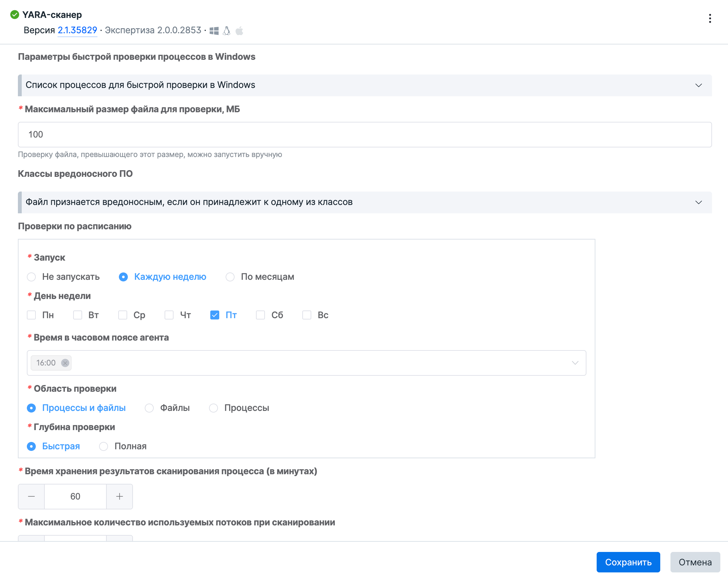Screen dimensions: 728x582
Task: Open version 2.1.35829 link
Action: (77, 30)
